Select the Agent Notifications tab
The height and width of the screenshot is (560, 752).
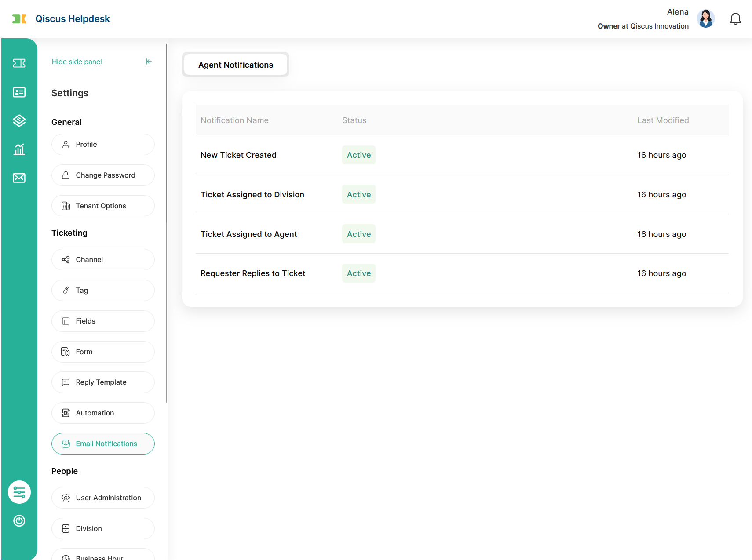(x=236, y=65)
